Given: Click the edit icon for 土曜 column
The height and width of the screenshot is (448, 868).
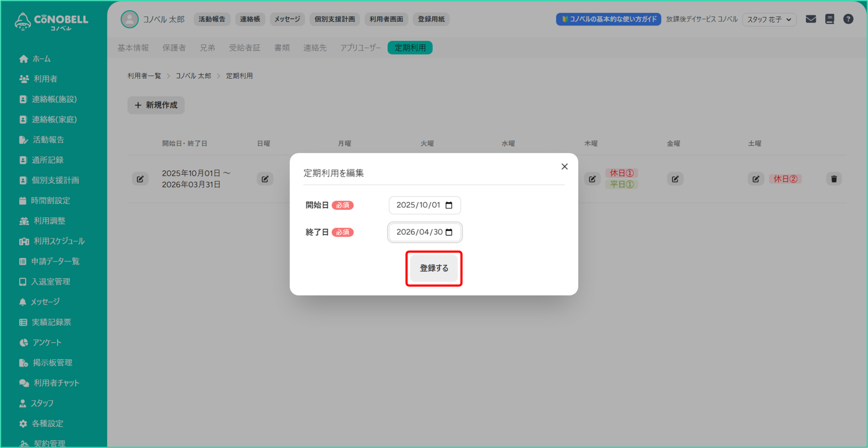Looking at the screenshot, I should point(756,179).
